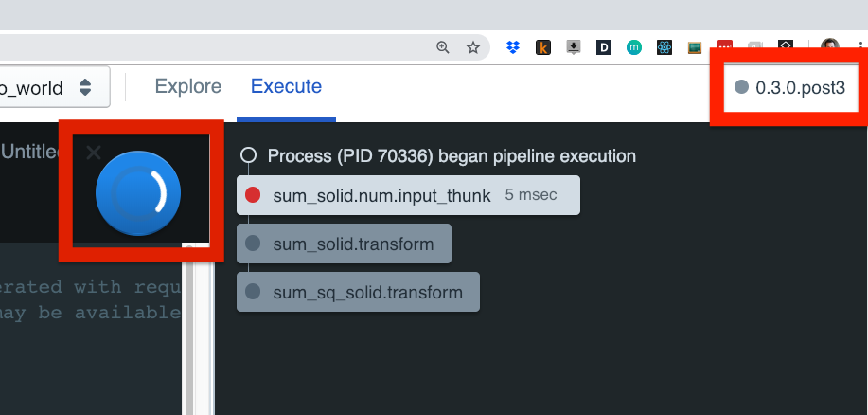
Task: Open the pipeline selector dropdown
Action: (x=53, y=87)
